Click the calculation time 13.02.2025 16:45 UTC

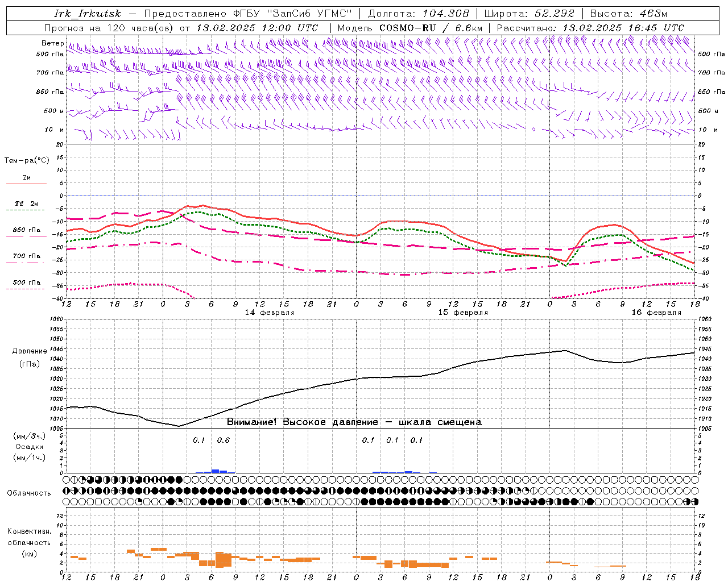click(623, 28)
